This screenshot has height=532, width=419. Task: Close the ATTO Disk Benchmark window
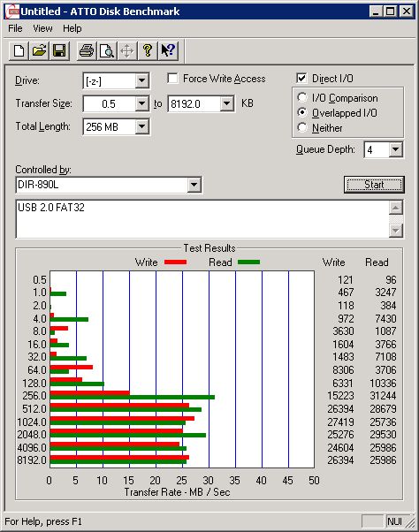click(x=407, y=11)
